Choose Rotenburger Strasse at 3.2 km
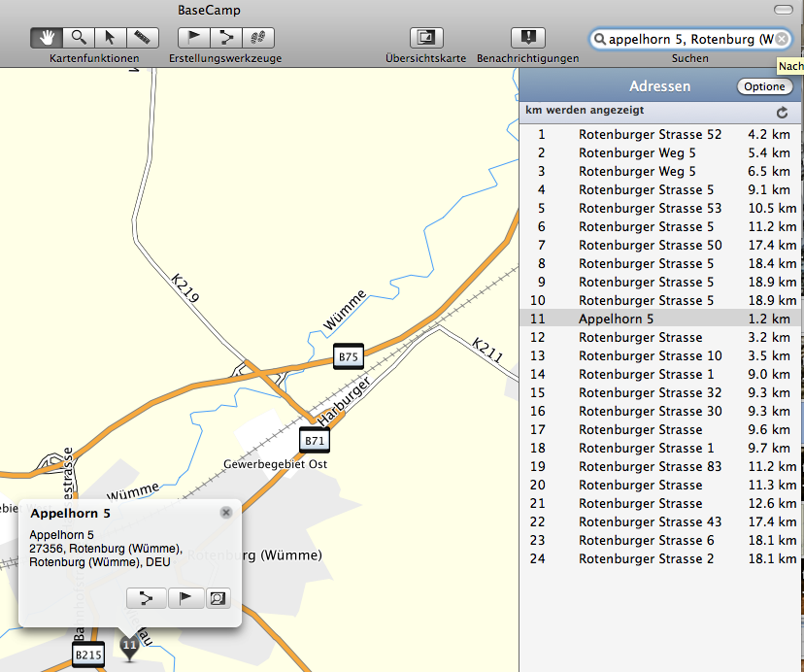This screenshot has height=672, width=804. tap(660, 338)
